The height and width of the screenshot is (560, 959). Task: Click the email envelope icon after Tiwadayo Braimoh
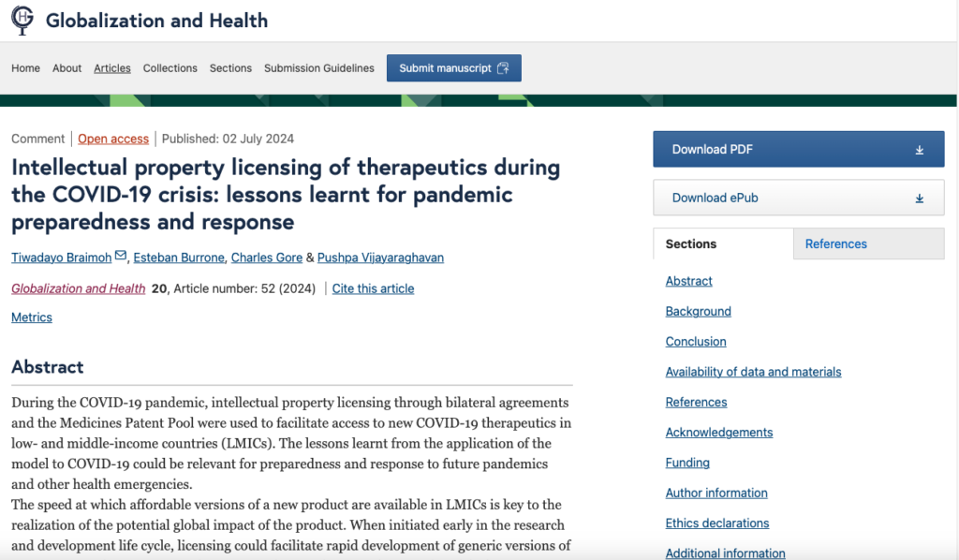tap(120, 257)
